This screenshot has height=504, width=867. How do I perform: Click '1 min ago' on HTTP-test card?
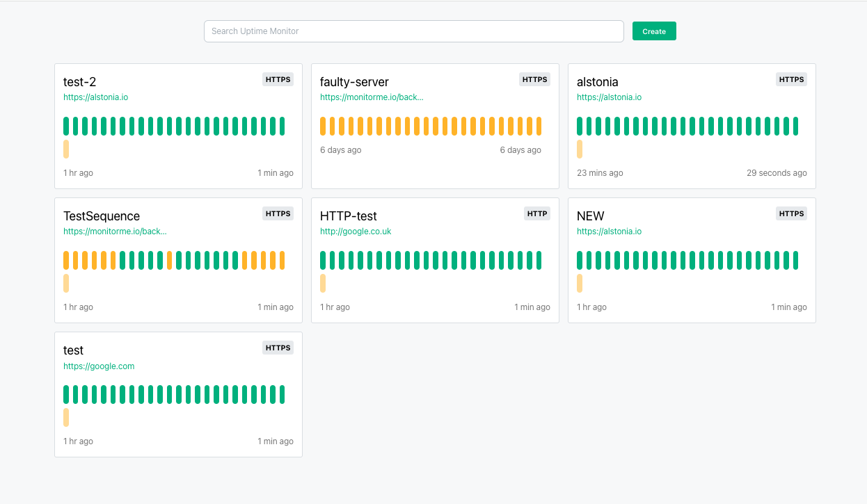pos(532,307)
